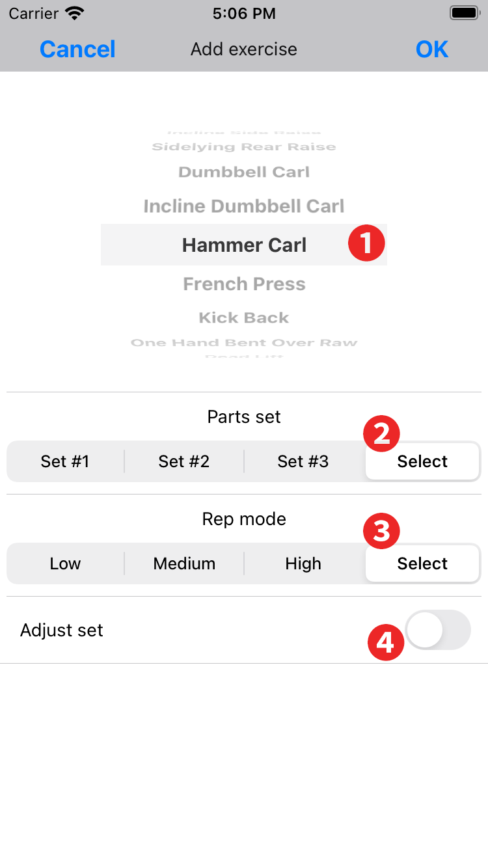This screenshot has height=868, width=488.
Task: Choose Kick Back in exercise picker
Action: 244,318
